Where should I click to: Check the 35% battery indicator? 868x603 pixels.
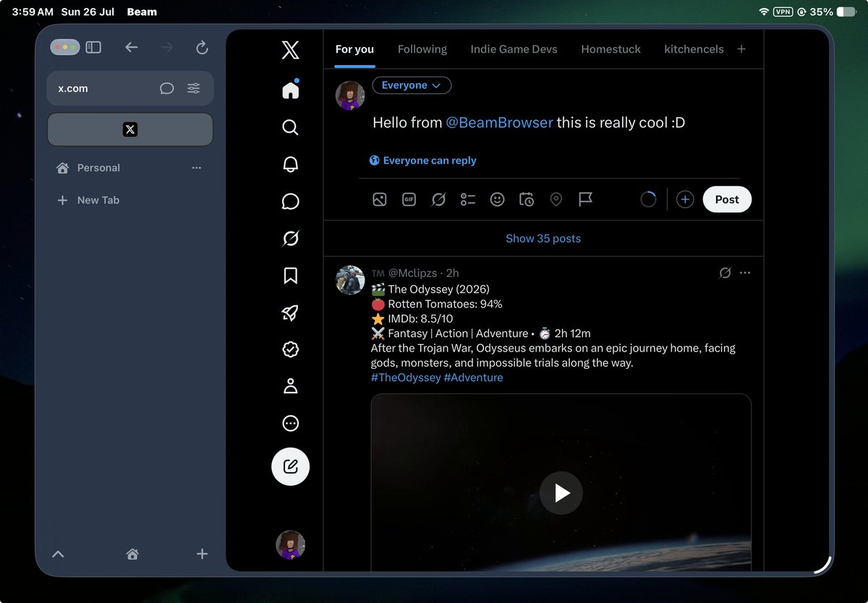[x=833, y=12]
